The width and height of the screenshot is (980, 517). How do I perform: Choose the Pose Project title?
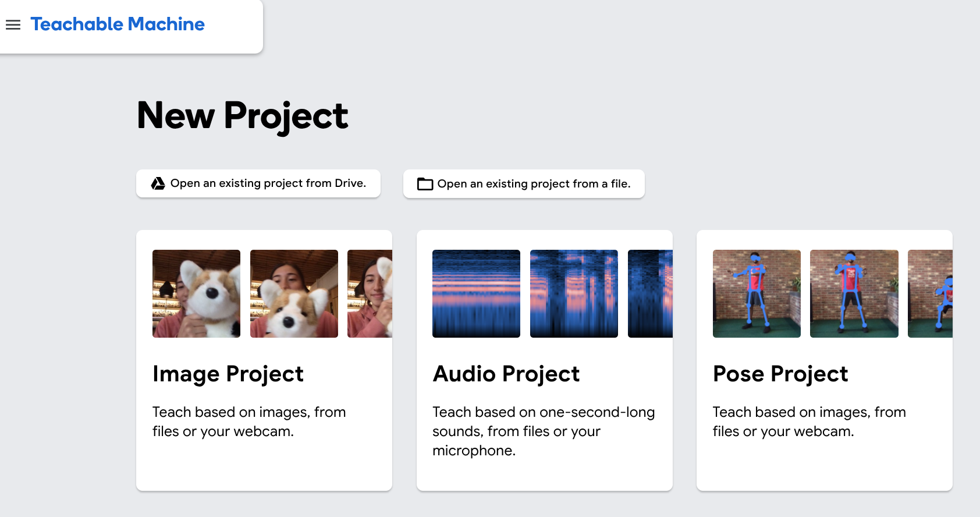[780, 374]
